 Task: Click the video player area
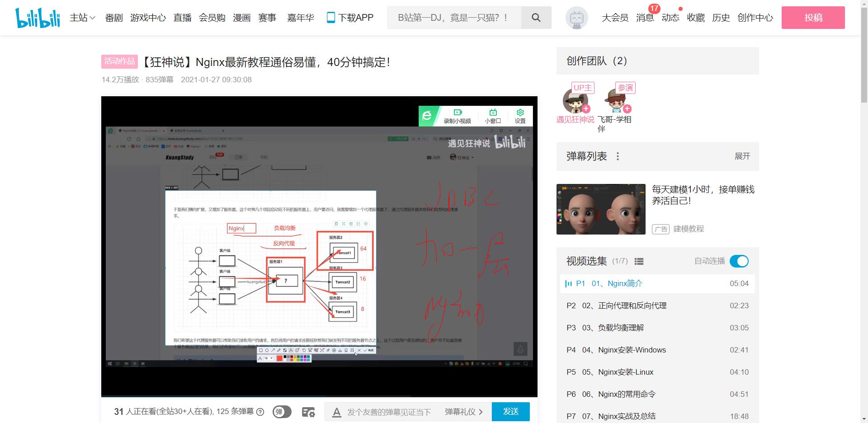tap(319, 247)
